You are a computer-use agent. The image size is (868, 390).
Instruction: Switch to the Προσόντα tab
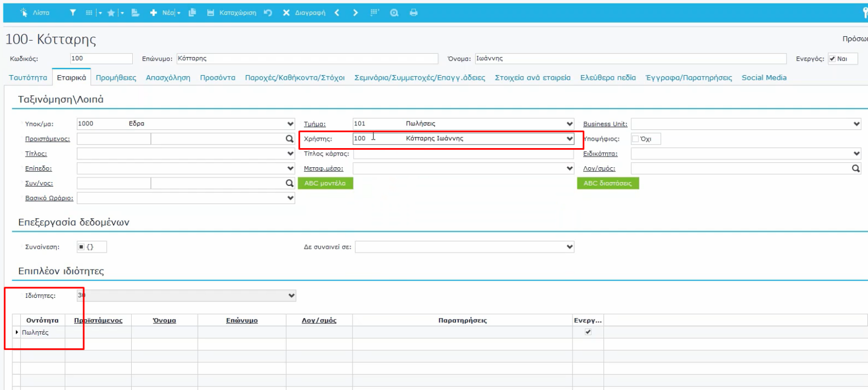click(x=218, y=78)
